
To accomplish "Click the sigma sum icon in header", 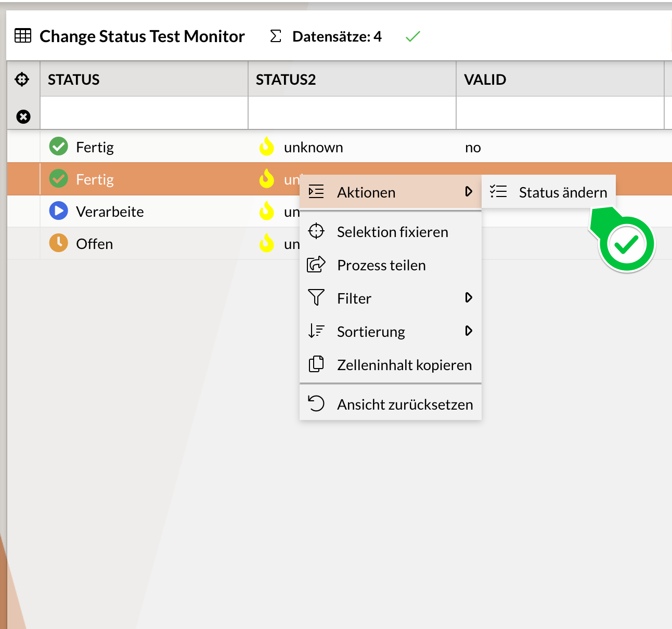I will (x=276, y=36).
